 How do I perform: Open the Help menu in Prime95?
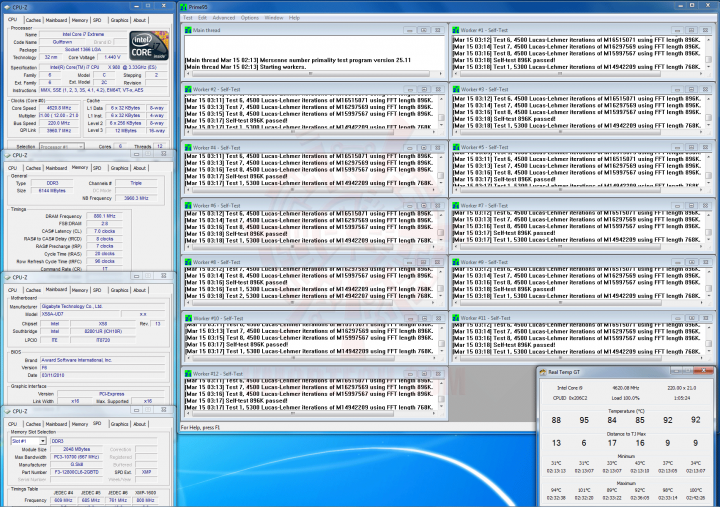pyautogui.click(x=294, y=18)
